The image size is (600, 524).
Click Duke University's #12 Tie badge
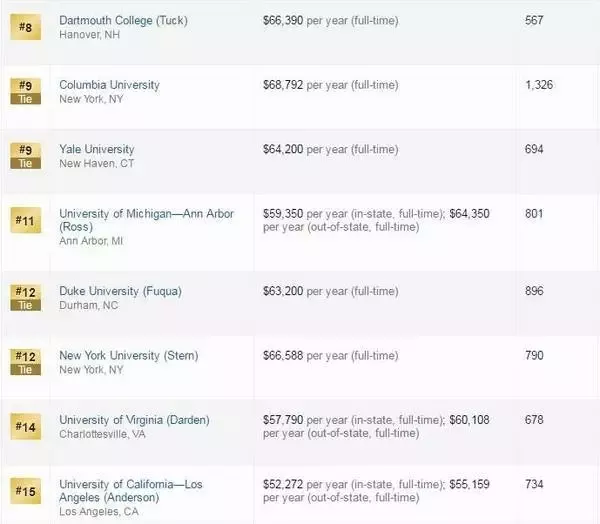pyautogui.click(x=26, y=298)
